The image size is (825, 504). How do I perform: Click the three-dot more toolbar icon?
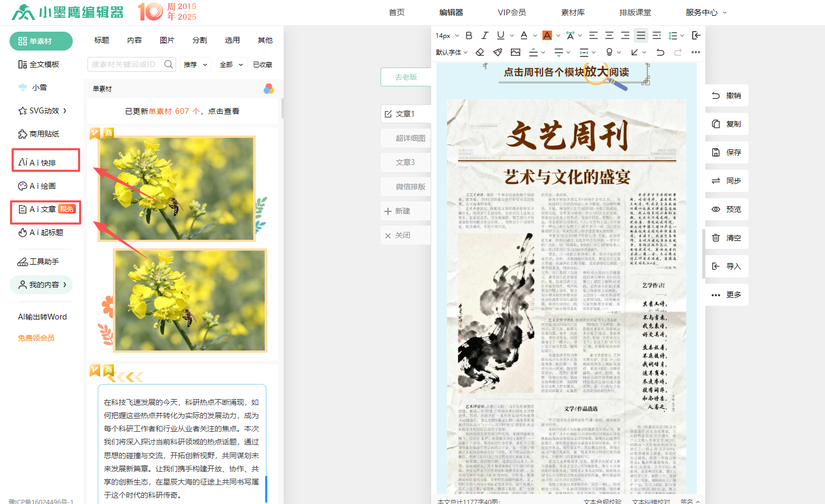coord(696,52)
